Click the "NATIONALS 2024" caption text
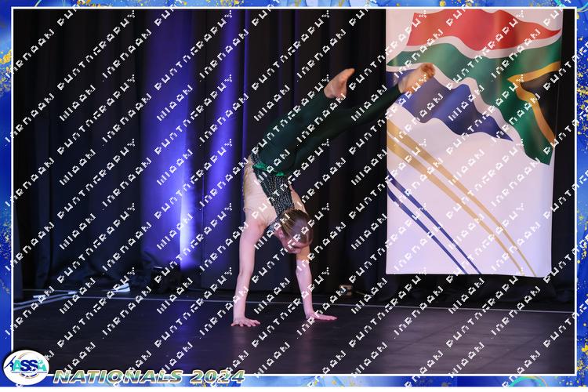This screenshot has width=588, height=392. click(x=149, y=376)
